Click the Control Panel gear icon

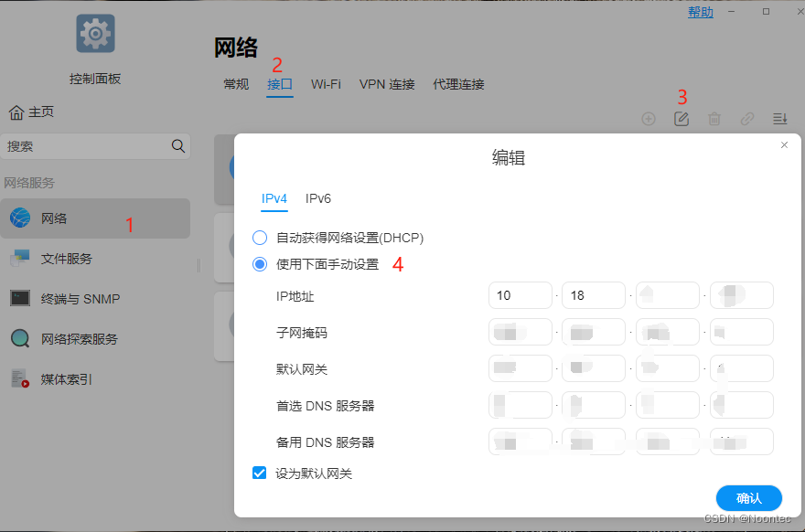(x=95, y=34)
